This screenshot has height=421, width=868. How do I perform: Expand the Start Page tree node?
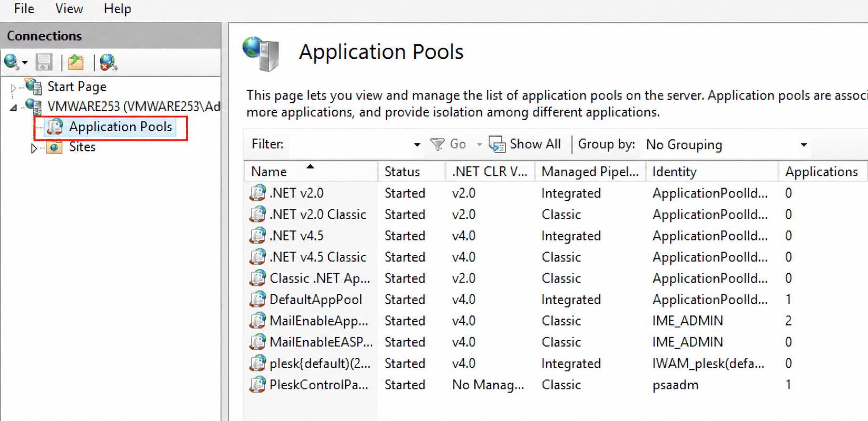(14, 88)
